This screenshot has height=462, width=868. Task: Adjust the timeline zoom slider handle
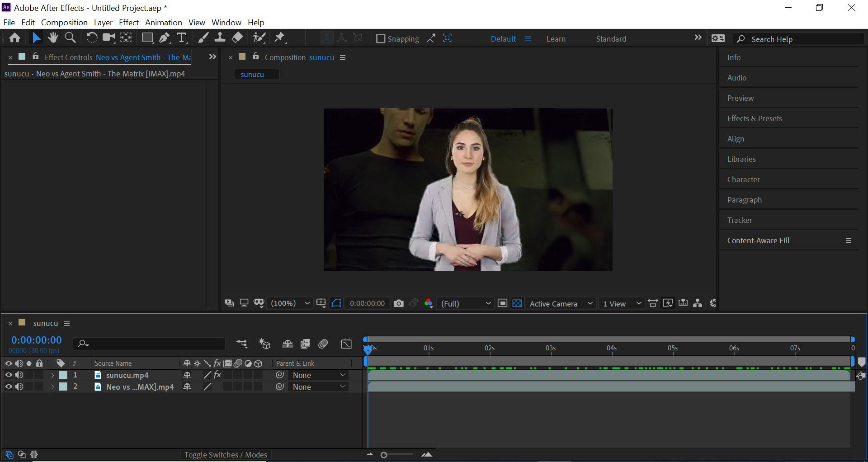(384, 455)
